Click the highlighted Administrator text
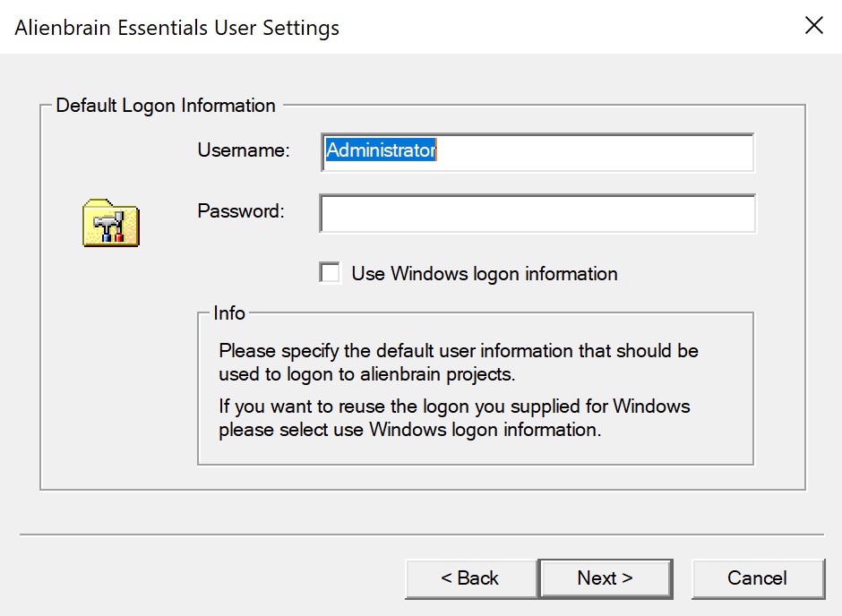 [x=381, y=151]
